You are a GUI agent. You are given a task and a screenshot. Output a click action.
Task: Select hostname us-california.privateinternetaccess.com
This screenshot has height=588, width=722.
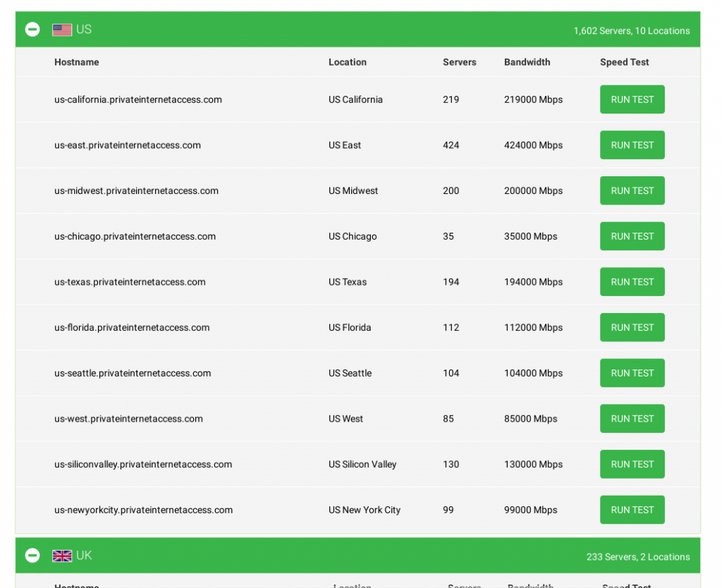coord(138,99)
